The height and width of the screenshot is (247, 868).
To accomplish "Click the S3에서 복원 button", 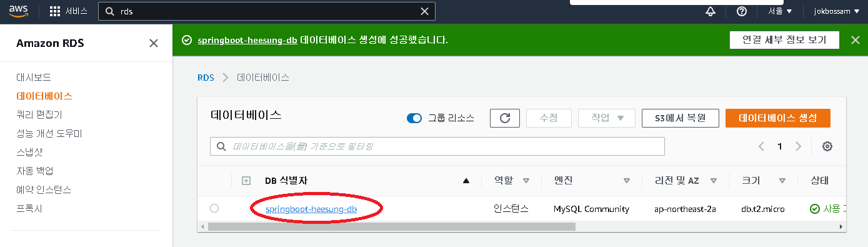I will (680, 118).
